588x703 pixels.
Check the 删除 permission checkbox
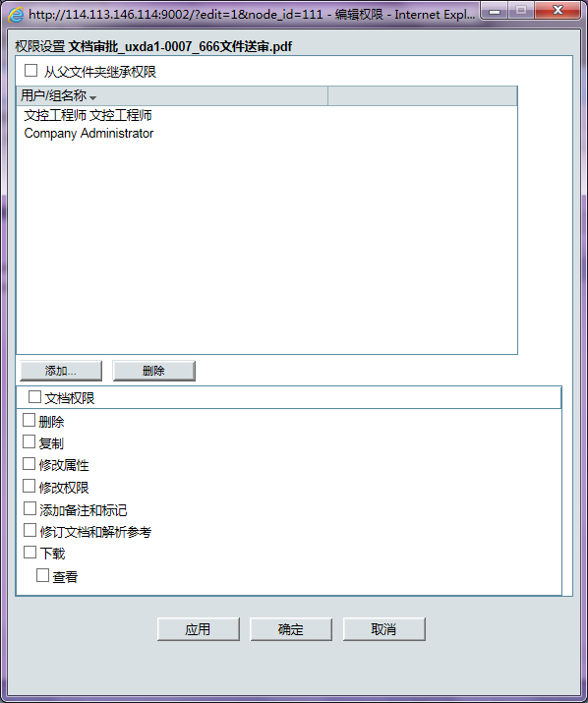(x=29, y=420)
